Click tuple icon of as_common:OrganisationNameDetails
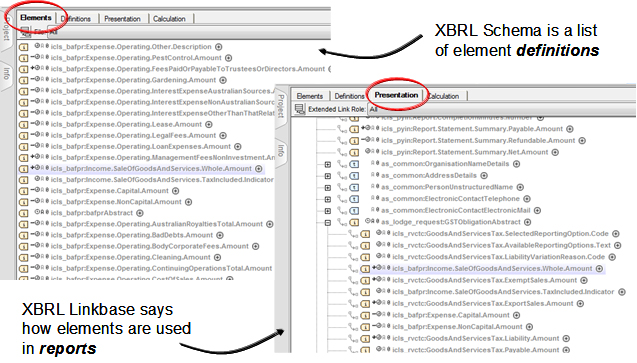Screen dimensions: 637x363 [354, 164]
